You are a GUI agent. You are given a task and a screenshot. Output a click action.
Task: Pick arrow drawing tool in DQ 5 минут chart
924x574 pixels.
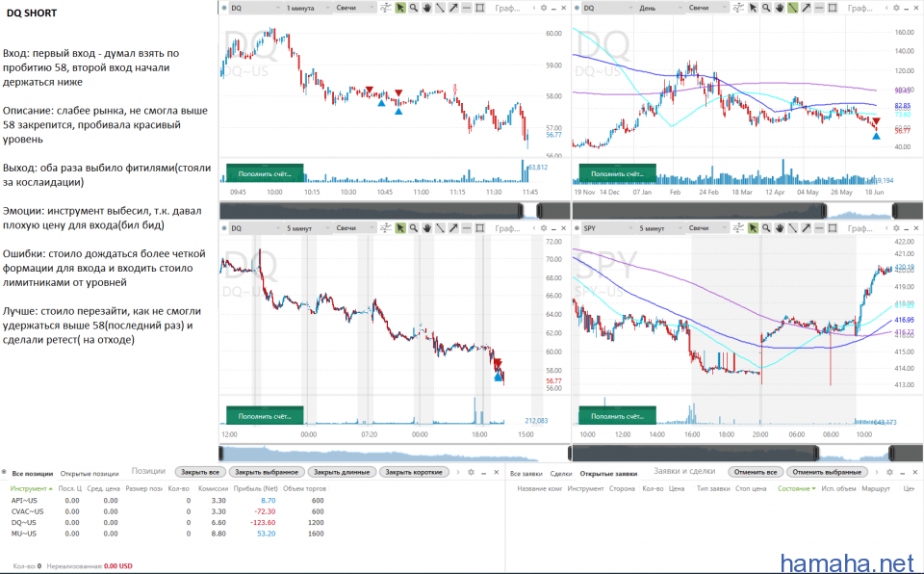(453, 227)
